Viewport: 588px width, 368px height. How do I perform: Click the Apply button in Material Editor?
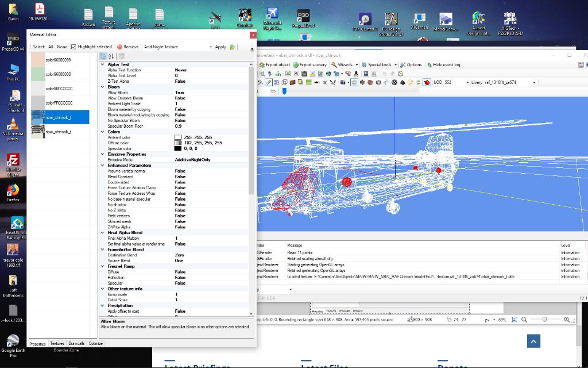[x=220, y=47]
